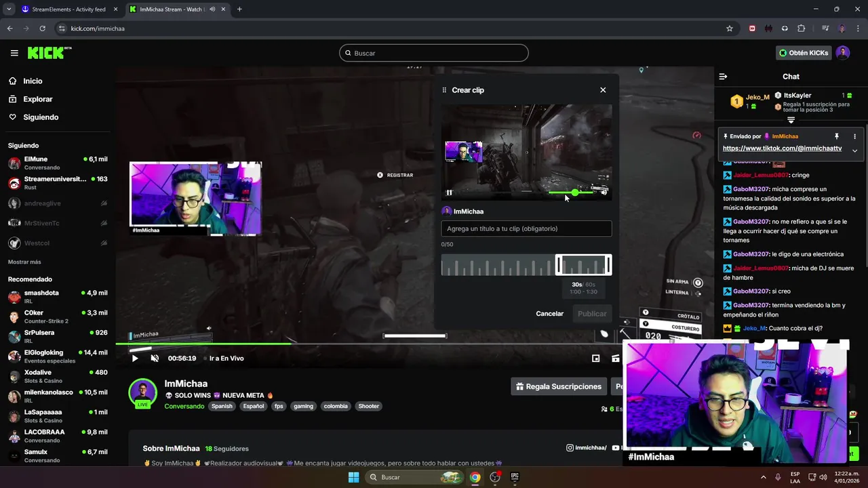This screenshot has width=868, height=488.
Task: Grab the Crear clip drag handle icon
Action: pyautogui.click(x=444, y=90)
